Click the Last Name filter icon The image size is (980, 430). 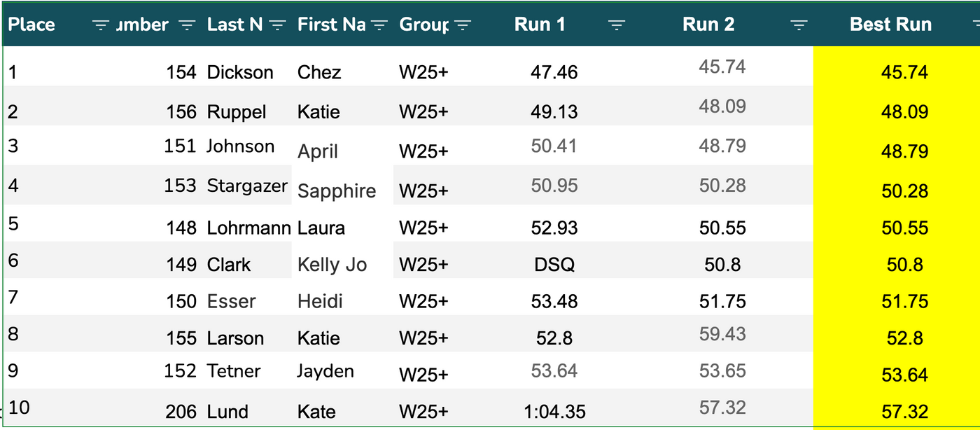coord(277,25)
